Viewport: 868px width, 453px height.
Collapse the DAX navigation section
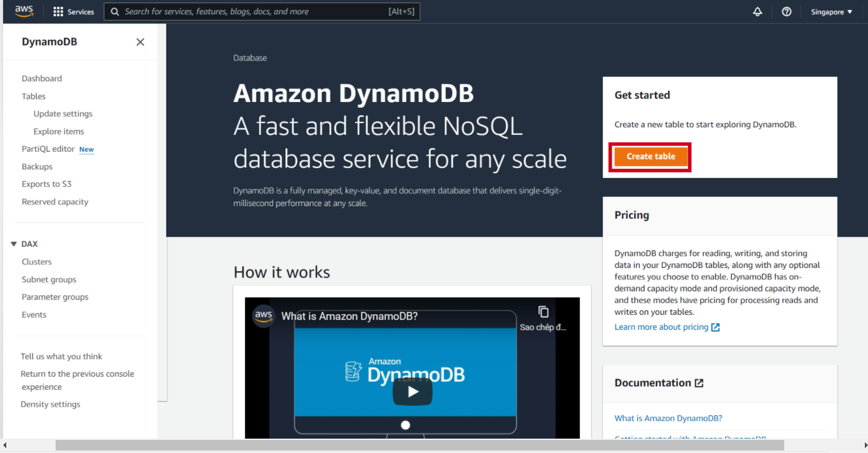14,244
